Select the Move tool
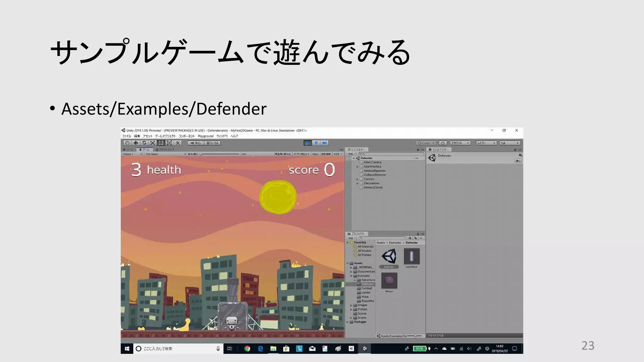The width and height of the screenshot is (644, 362). [x=136, y=143]
